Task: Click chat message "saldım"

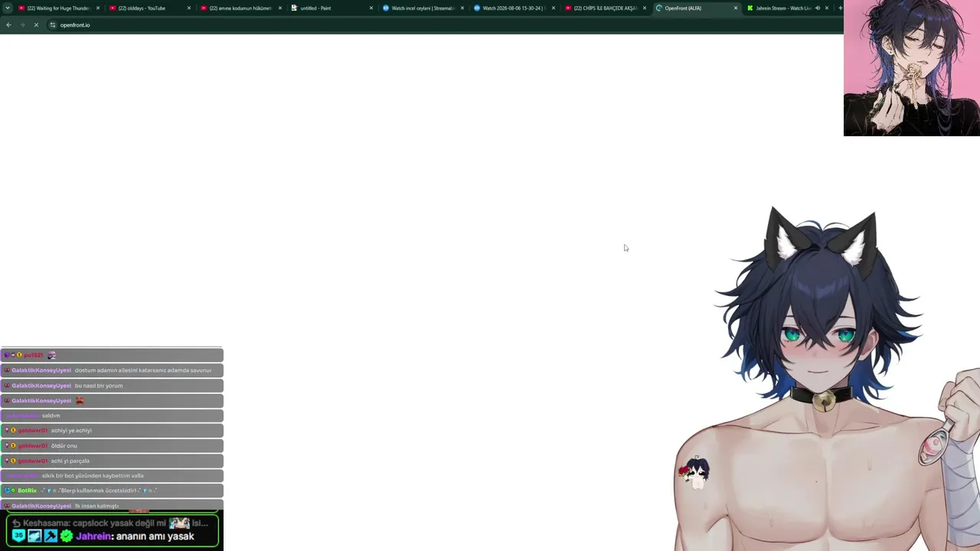Action: tap(51, 416)
